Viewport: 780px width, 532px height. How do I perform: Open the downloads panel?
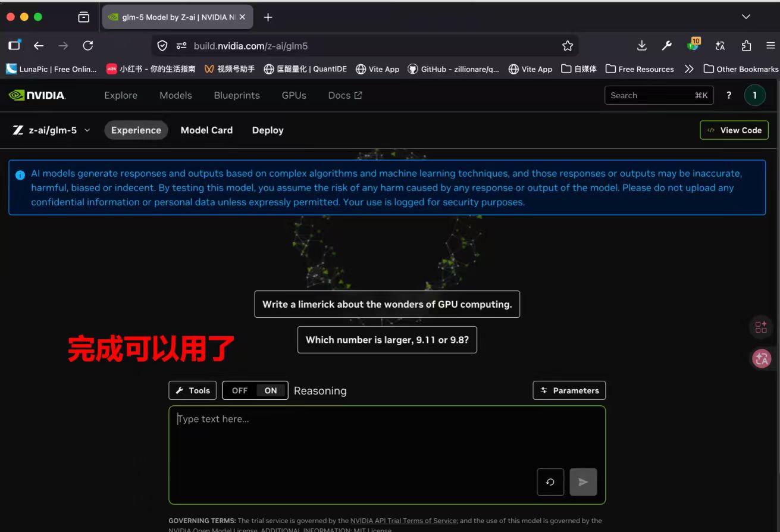641,46
